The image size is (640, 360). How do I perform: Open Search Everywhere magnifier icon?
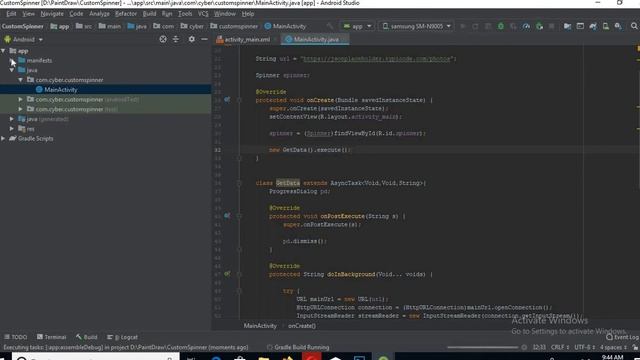coord(634,26)
